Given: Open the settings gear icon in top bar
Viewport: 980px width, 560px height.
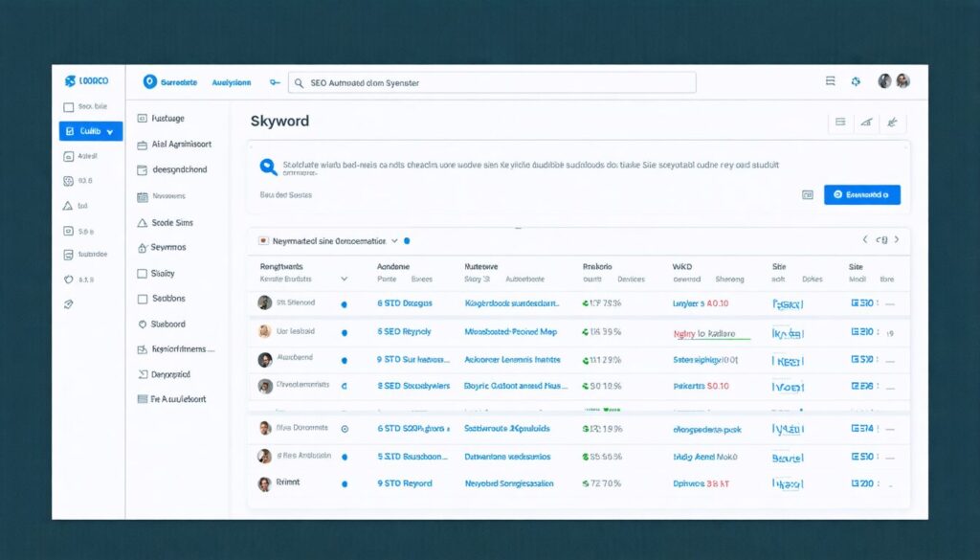Looking at the screenshot, I should 856,81.
